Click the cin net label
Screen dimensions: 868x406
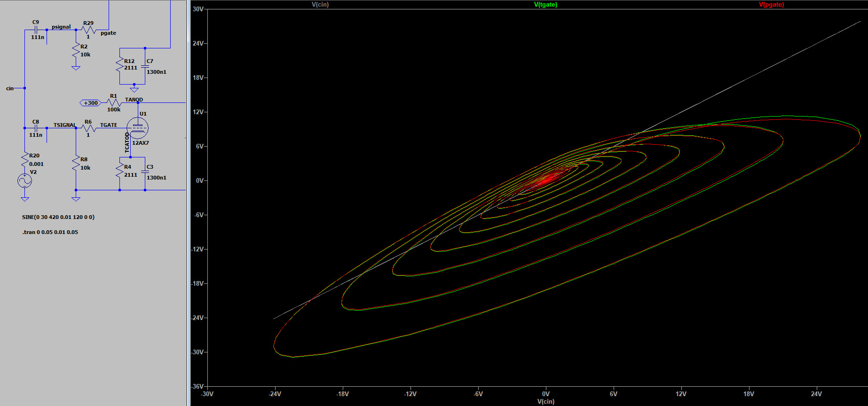coord(10,88)
